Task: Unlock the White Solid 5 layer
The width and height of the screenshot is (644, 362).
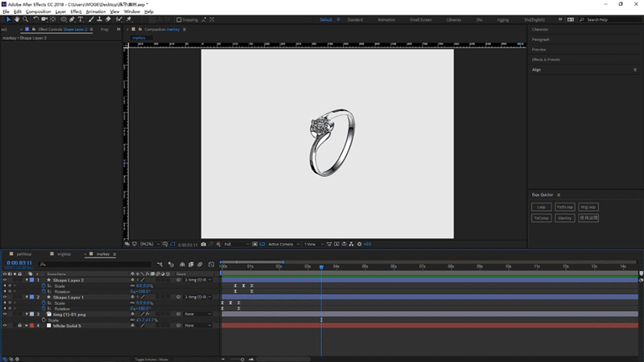Action: (19, 326)
